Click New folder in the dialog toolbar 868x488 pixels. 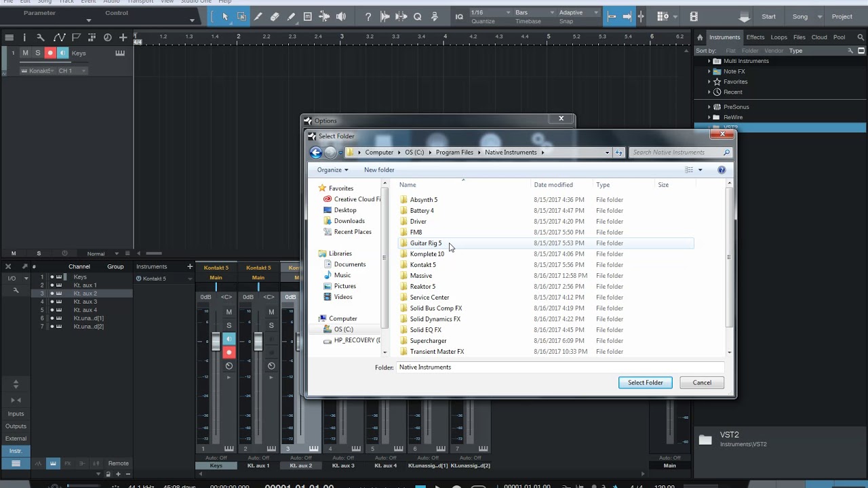point(379,169)
